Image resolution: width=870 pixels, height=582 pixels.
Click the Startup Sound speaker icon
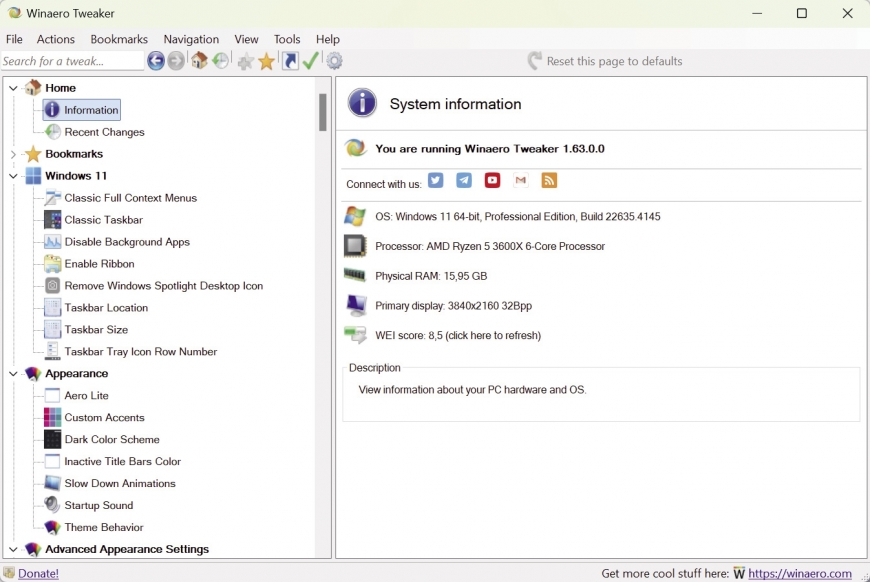pyautogui.click(x=53, y=505)
